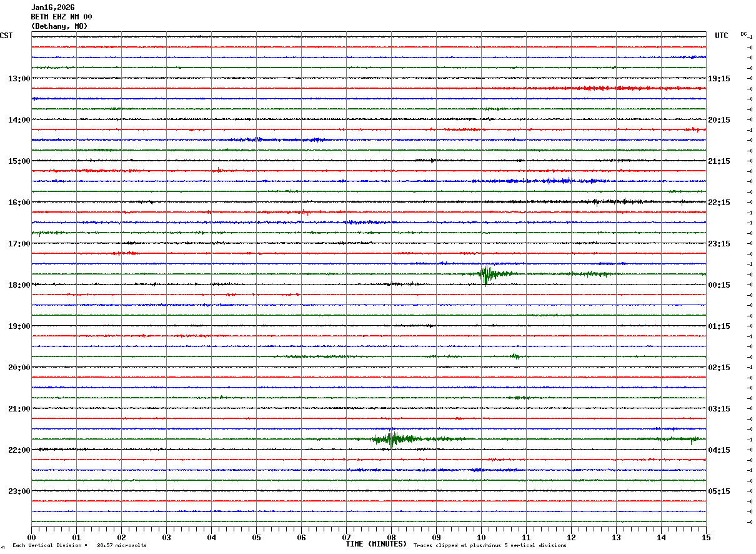Click the 02 minute axis tick label
Screen dimensions: 756x554
point(122,538)
